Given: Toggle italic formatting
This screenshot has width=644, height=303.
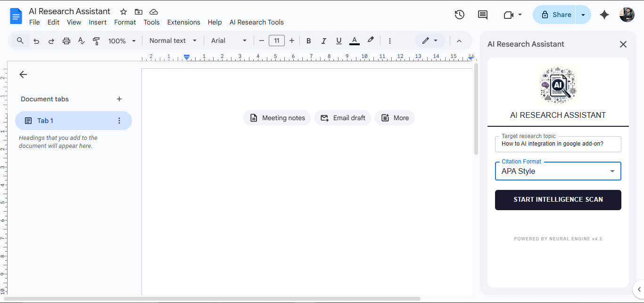Looking at the screenshot, I should [x=323, y=41].
